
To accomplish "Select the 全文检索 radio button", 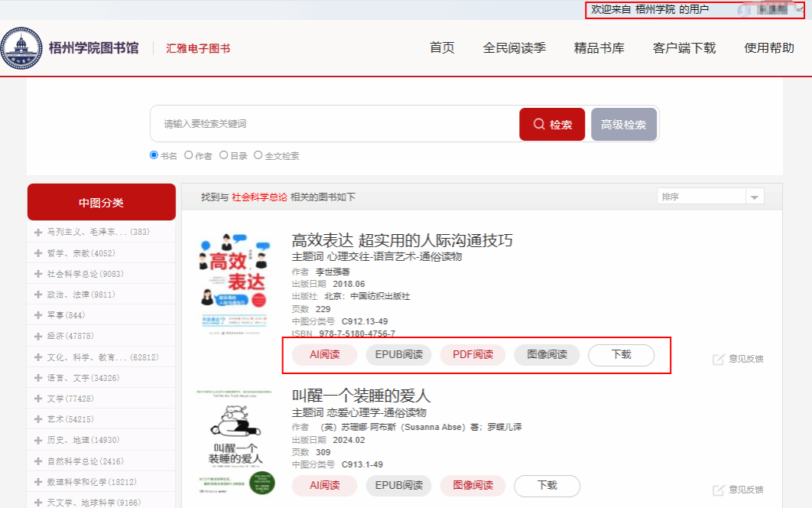I will (x=258, y=155).
